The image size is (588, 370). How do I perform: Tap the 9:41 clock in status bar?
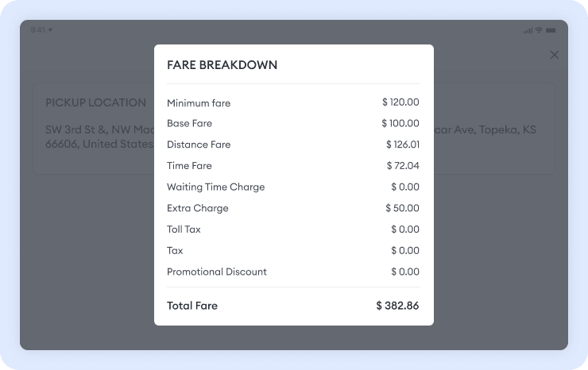pos(38,30)
